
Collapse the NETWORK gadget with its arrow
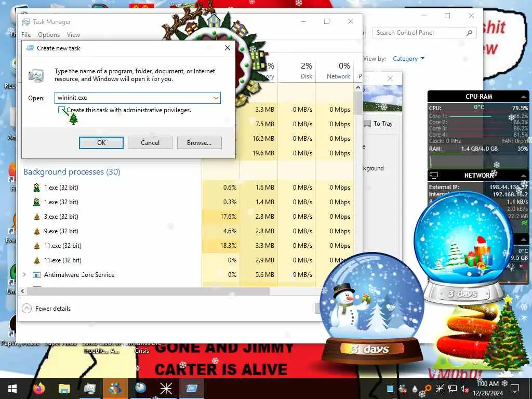tap(524, 176)
